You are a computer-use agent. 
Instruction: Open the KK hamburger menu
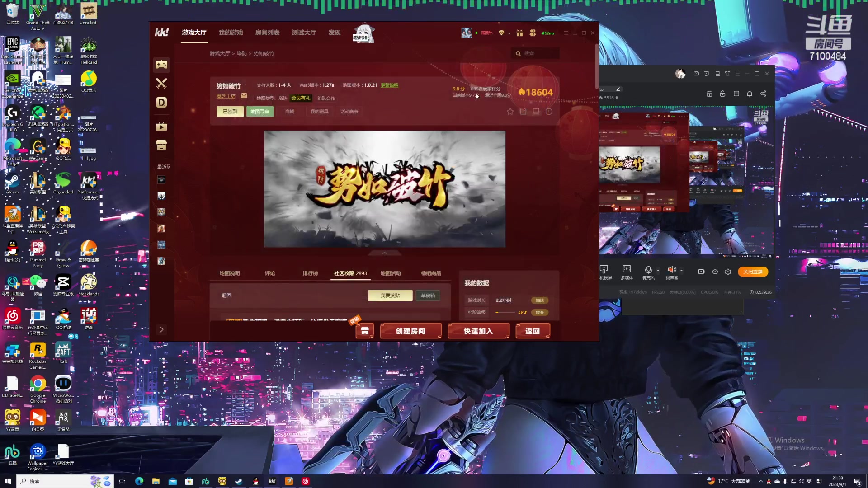[x=566, y=33]
